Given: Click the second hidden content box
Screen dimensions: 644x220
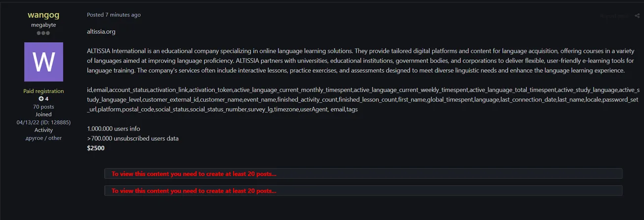Looking at the screenshot, I should 363,190.
